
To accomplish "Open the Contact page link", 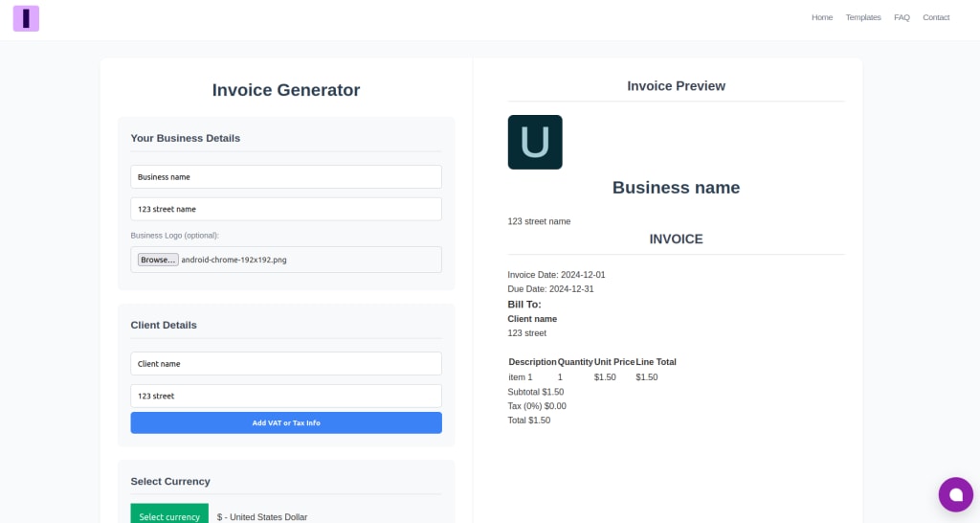I will coord(936,17).
